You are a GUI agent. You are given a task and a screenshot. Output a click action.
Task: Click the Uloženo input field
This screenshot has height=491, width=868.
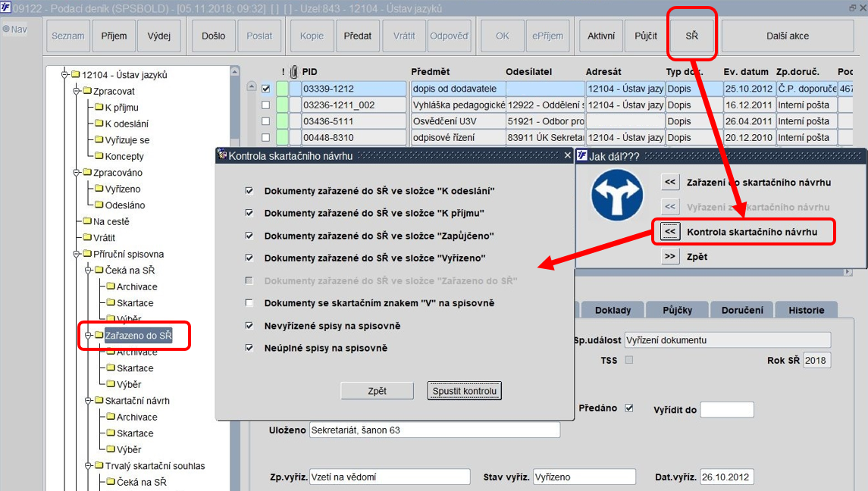pos(434,430)
